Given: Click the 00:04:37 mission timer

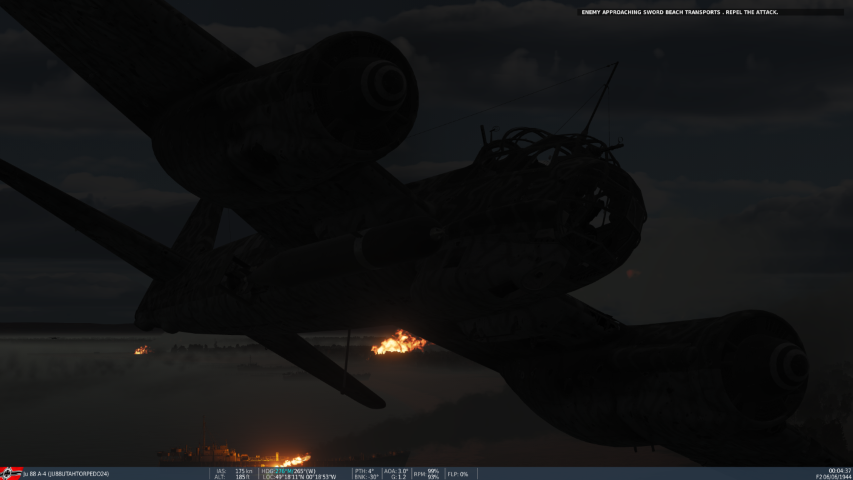Looking at the screenshot, I should tap(839, 470).
